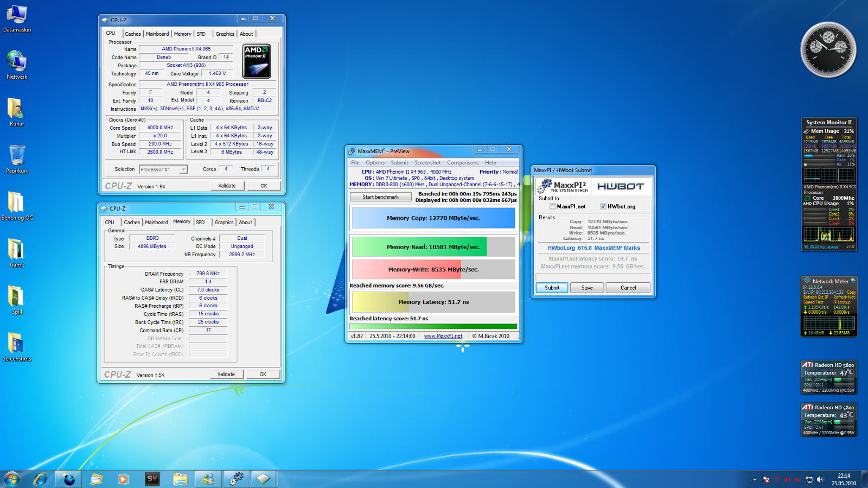Click the HWBOT logo in submit dialog

click(620, 186)
